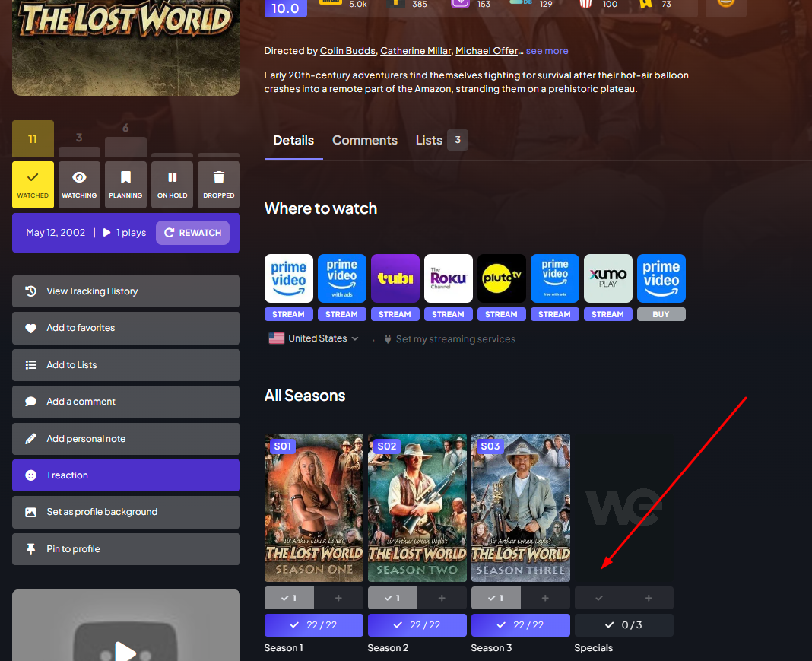Click the Lists count badge 3
The image size is (812, 661).
pyautogui.click(x=457, y=140)
